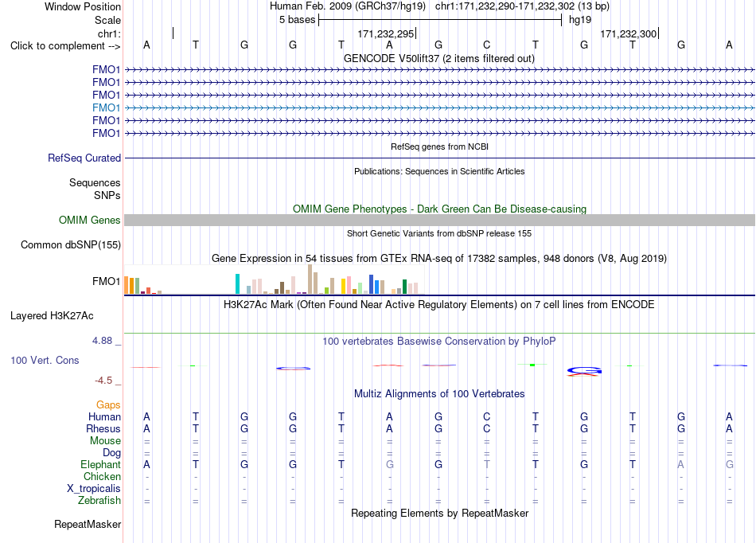
Task: Open the RefSeq Curated track label
Action: 84,158
